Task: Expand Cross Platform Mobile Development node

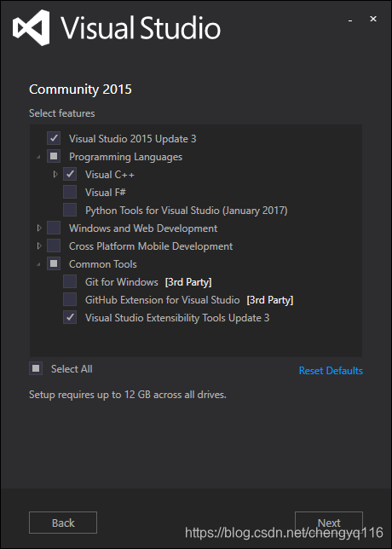Action: [x=39, y=246]
